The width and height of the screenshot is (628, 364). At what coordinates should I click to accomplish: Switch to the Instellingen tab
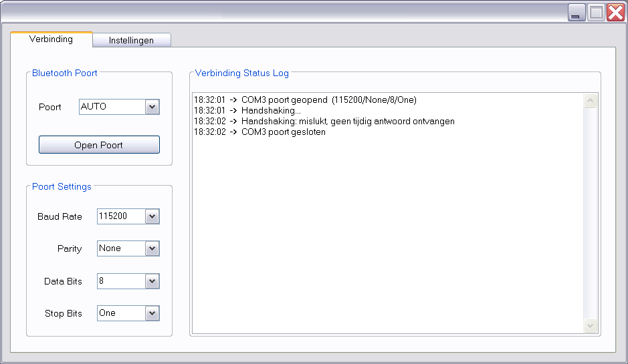(x=131, y=40)
